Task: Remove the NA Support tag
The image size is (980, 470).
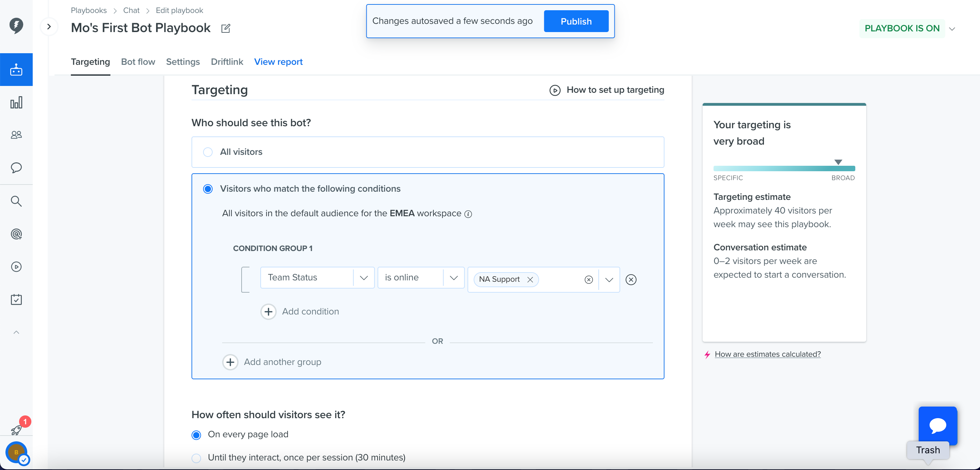Action: pos(530,280)
